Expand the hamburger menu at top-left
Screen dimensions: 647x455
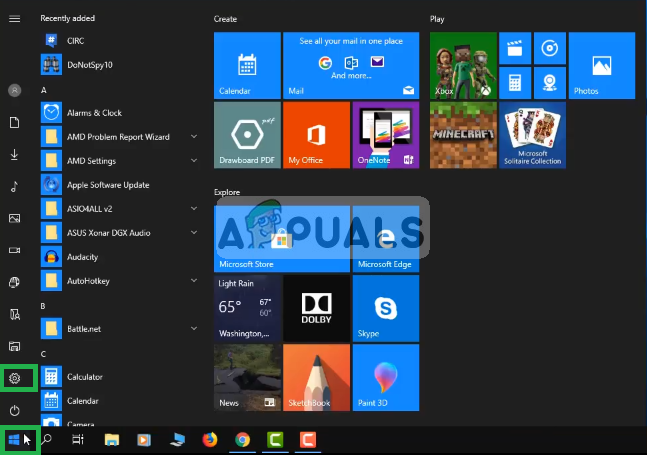pyautogui.click(x=14, y=19)
